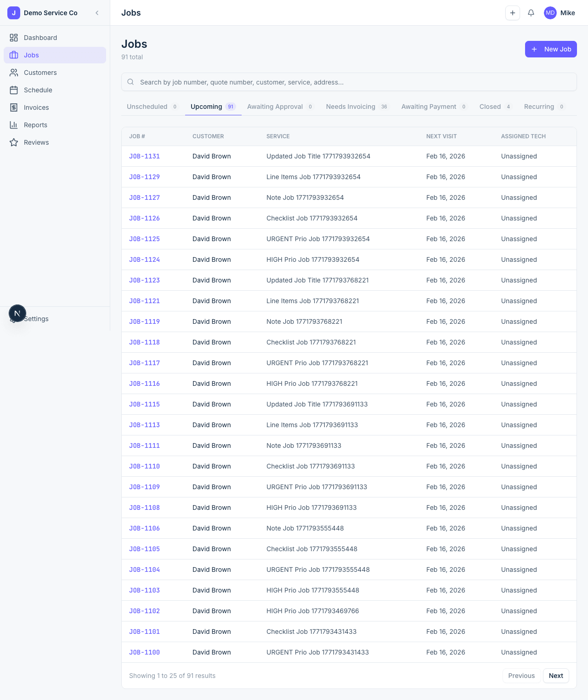Click the Dashboard grid icon in sidebar

click(x=14, y=38)
